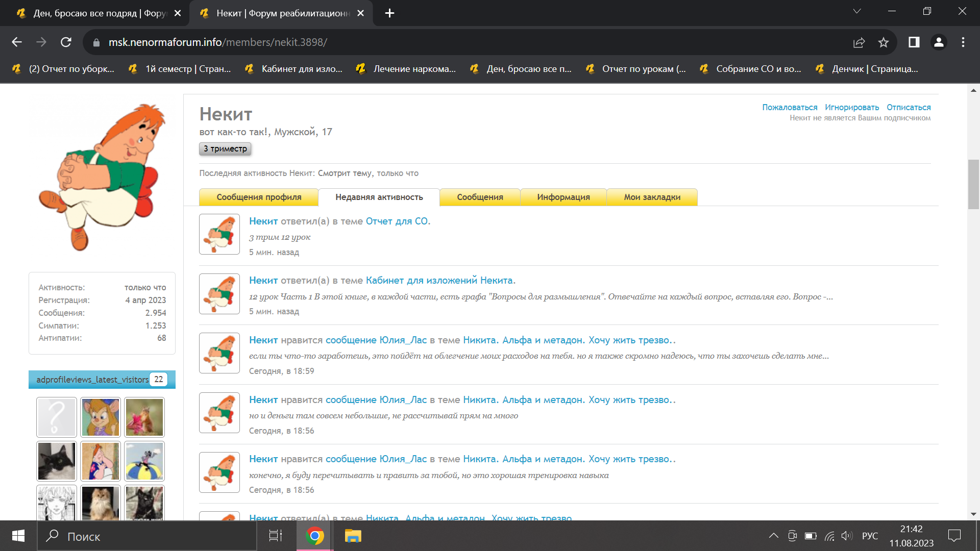Open bookmark 'Ден, бросаю все п...'
Image resolution: width=980 pixels, height=551 pixels.
[x=521, y=69]
